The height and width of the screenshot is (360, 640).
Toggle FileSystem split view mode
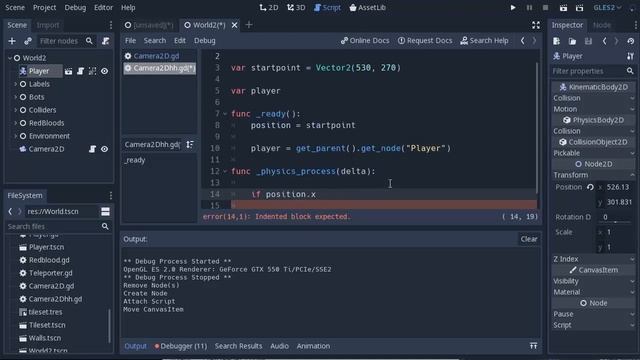pyautogui.click(x=105, y=211)
